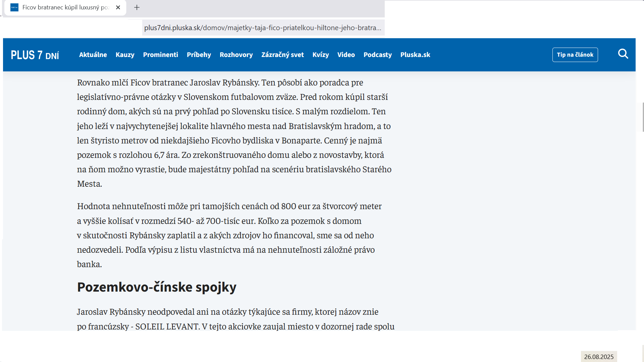The height and width of the screenshot is (362, 644).
Task: Click the text 'SOLEIL LEVANT' in the article
Action: [x=167, y=326]
